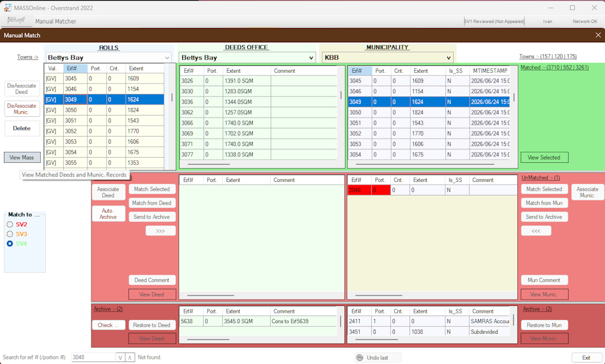
Task: Click left Archive :- (2) link
Action: pos(108,309)
